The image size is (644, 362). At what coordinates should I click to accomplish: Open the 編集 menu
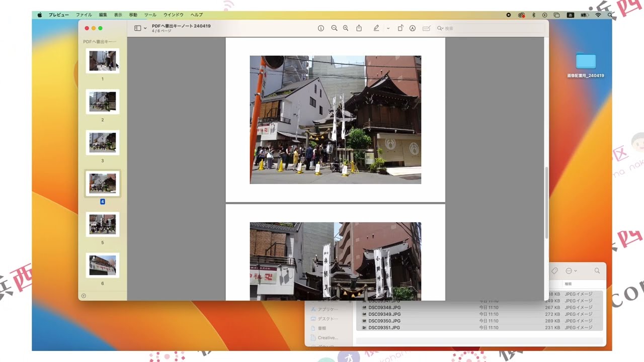pyautogui.click(x=103, y=15)
